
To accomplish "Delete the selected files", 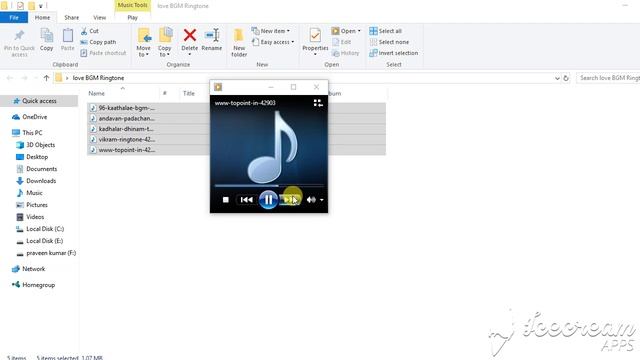I will 189,40.
